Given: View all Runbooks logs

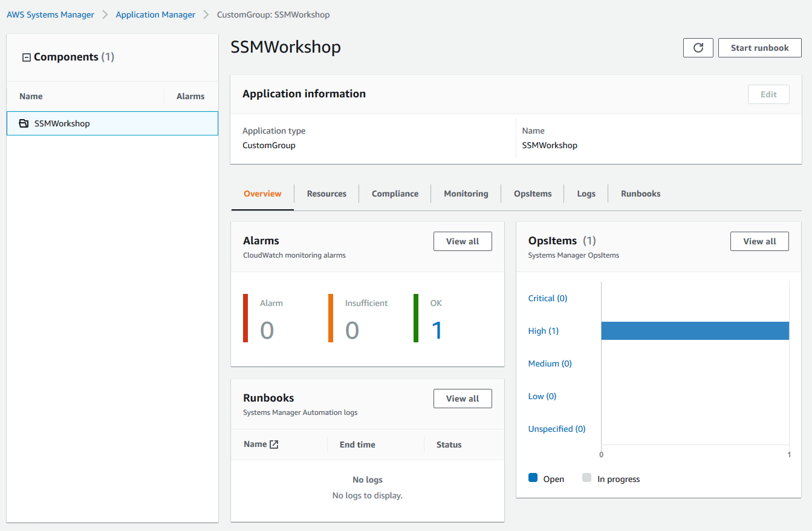Looking at the screenshot, I should [463, 399].
